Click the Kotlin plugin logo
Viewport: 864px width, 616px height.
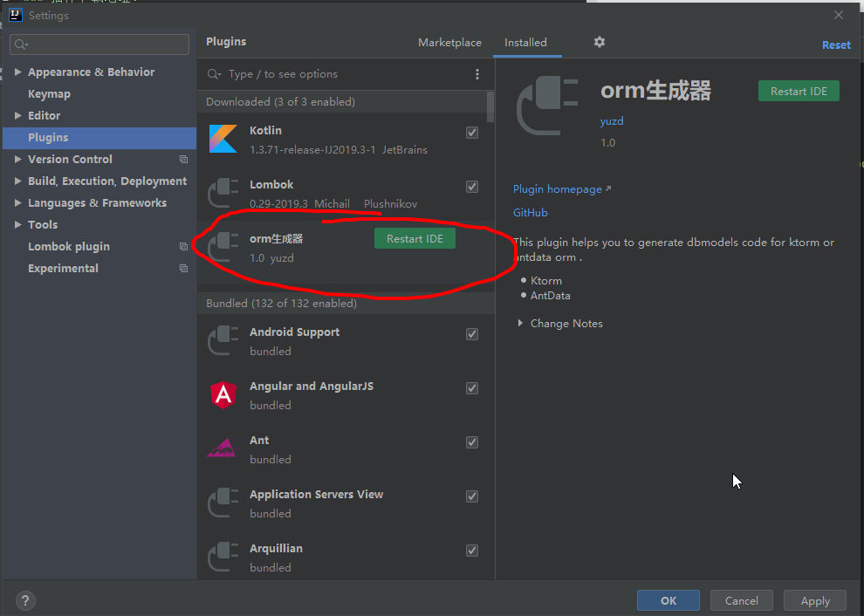tap(223, 139)
